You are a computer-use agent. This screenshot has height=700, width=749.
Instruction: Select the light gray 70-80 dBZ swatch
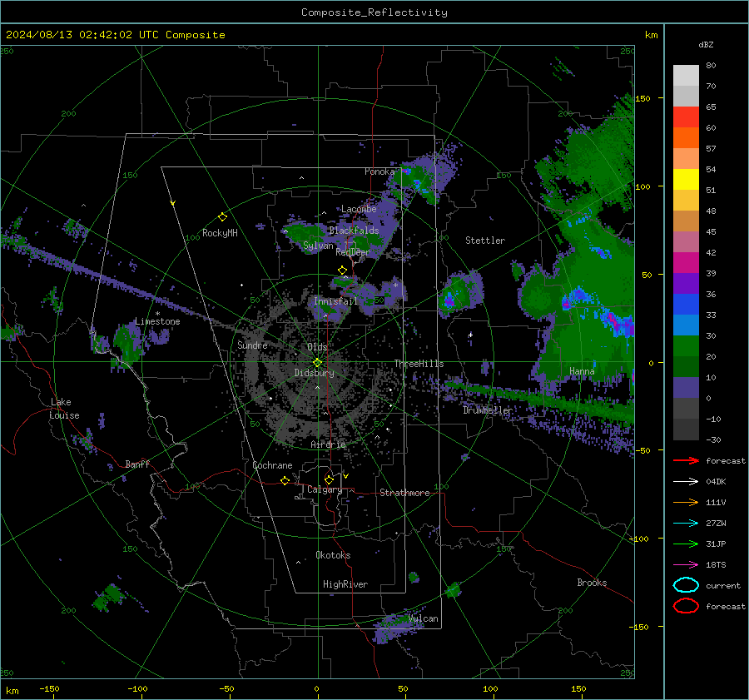tap(686, 75)
